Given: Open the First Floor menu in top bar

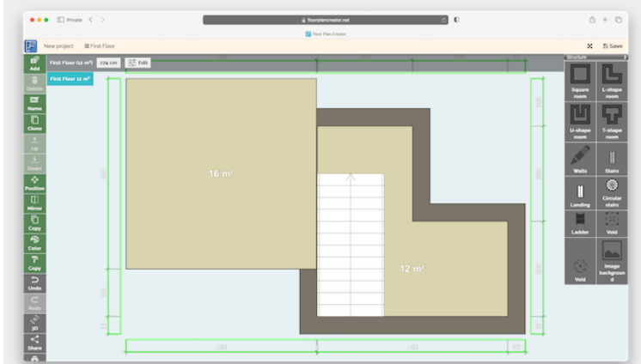Looking at the screenshot, I should click(100, 45).
